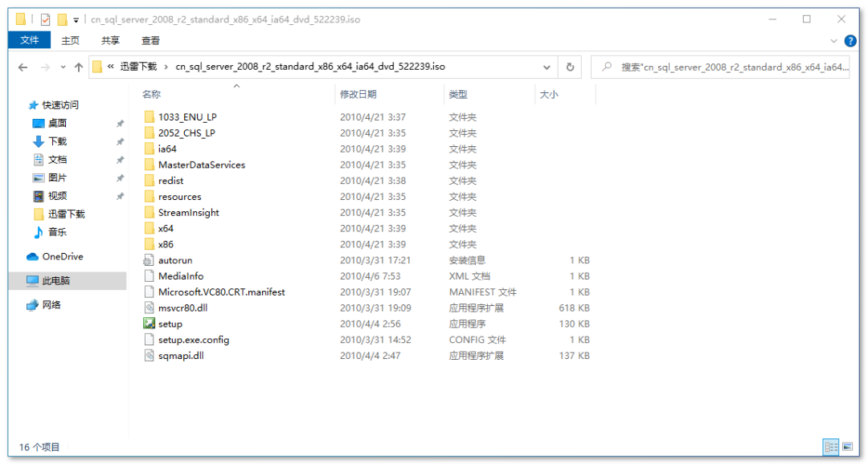Open the recent locations dropdown arrow
Screen dimensions: 868x465
tap(63, 67)
